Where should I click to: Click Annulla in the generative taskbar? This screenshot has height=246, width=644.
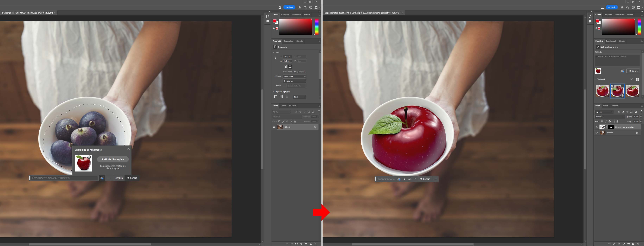[x=119, y=178]
